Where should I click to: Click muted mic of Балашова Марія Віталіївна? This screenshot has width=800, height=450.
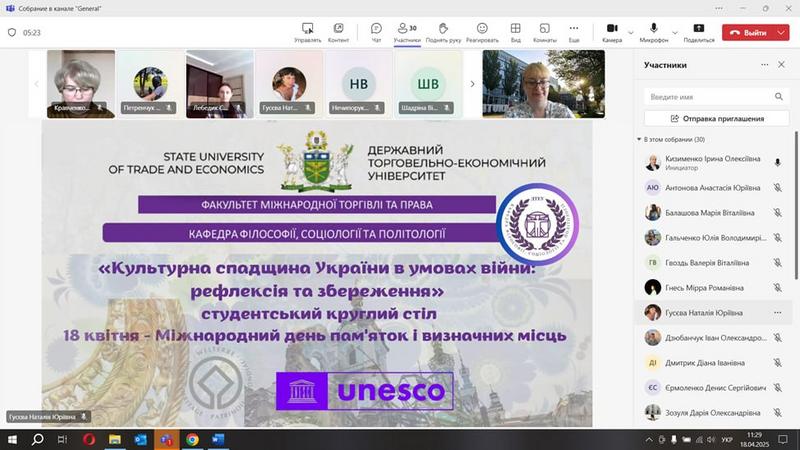pyautogui.click(x=778, y=213)
